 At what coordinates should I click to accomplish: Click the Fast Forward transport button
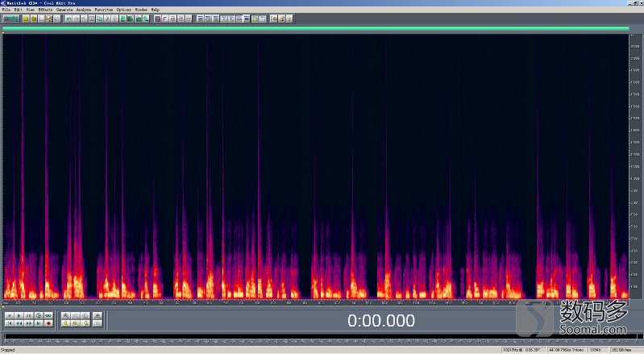29,323
